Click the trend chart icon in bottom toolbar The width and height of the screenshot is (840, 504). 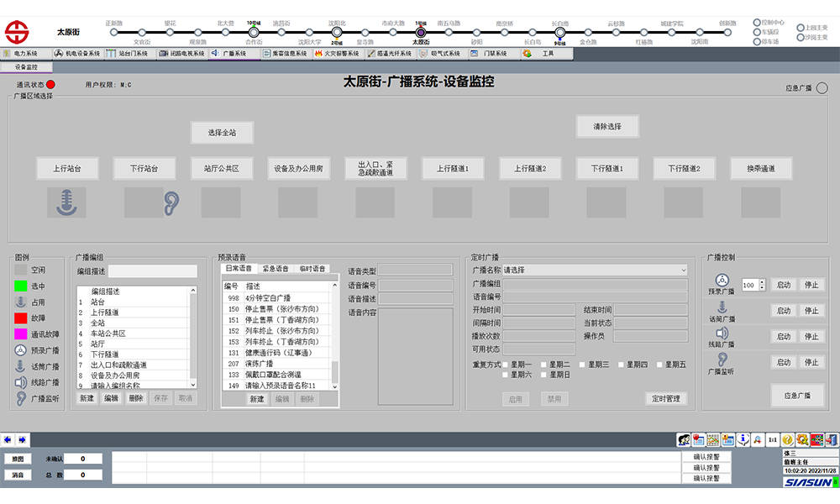pyautogui.click(x=713, y=439)
